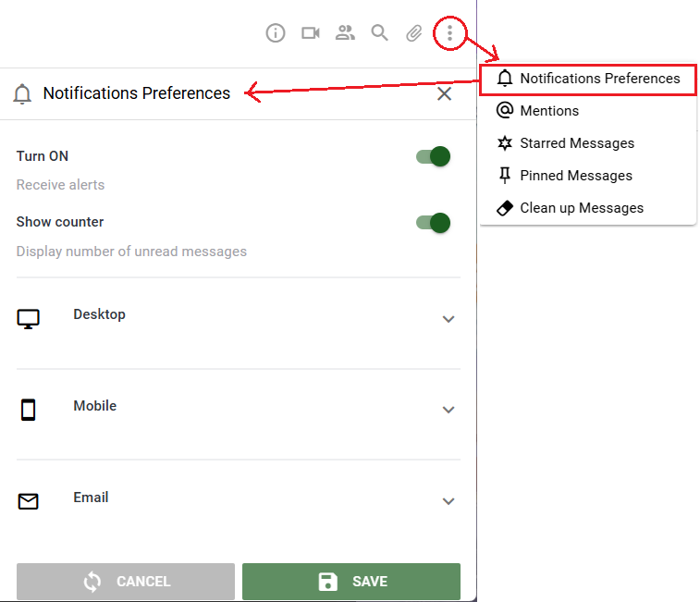
Task: Select Mentions from the menu
Action: (x=588, y=111)
